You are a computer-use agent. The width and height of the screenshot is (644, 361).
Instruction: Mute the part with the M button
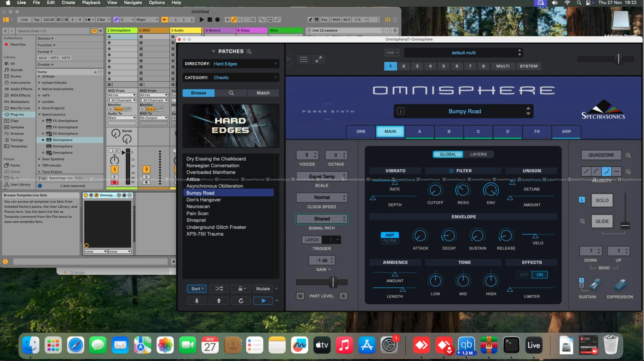[300, 296]
